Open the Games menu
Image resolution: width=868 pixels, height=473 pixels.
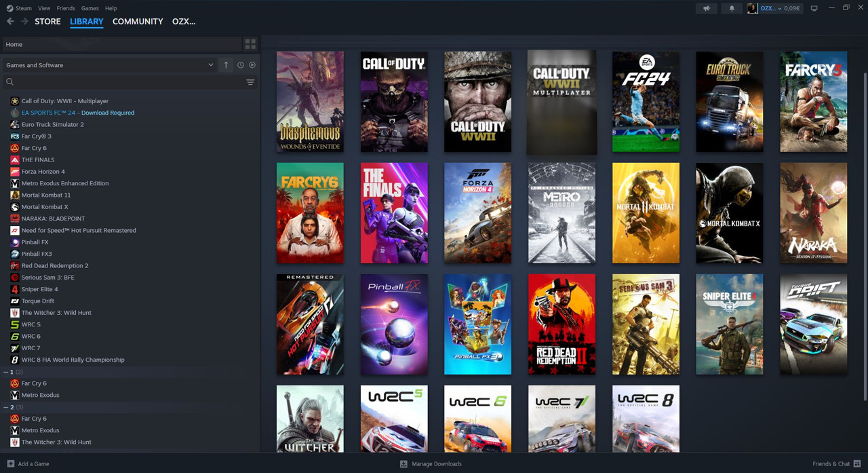point(90,8)
